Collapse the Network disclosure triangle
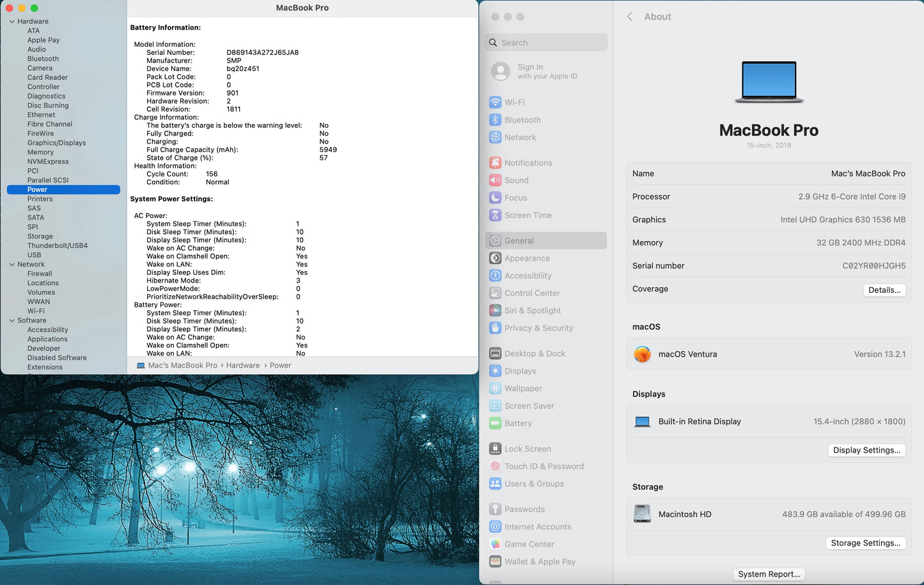 click(x=12, y=265)
